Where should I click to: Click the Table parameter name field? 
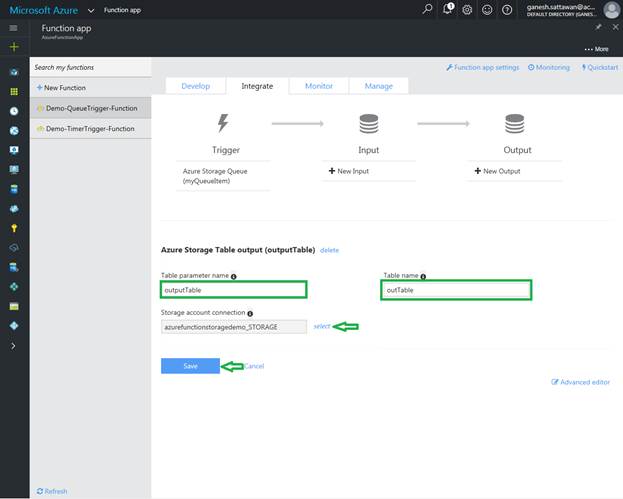coord(234,290)
